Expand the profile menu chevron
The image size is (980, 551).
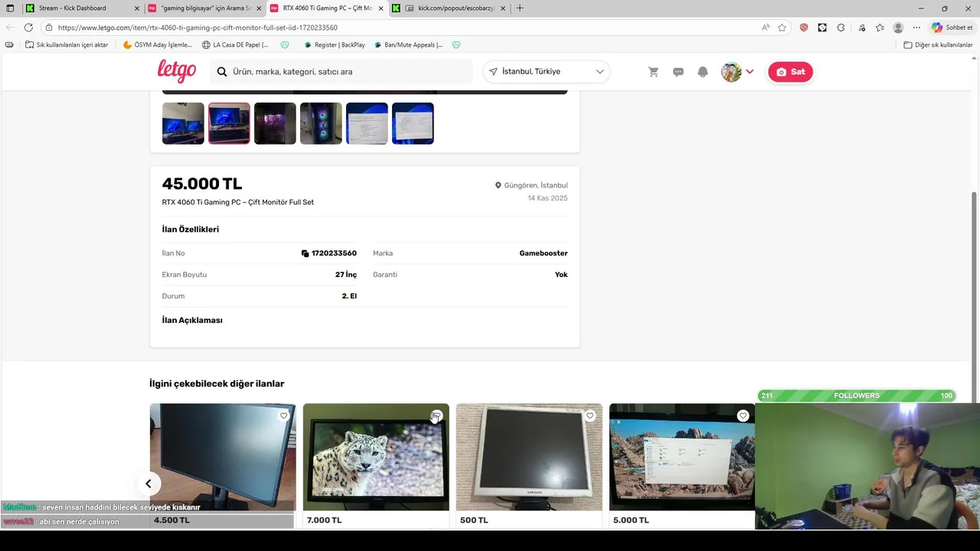[x=750, y=72]
